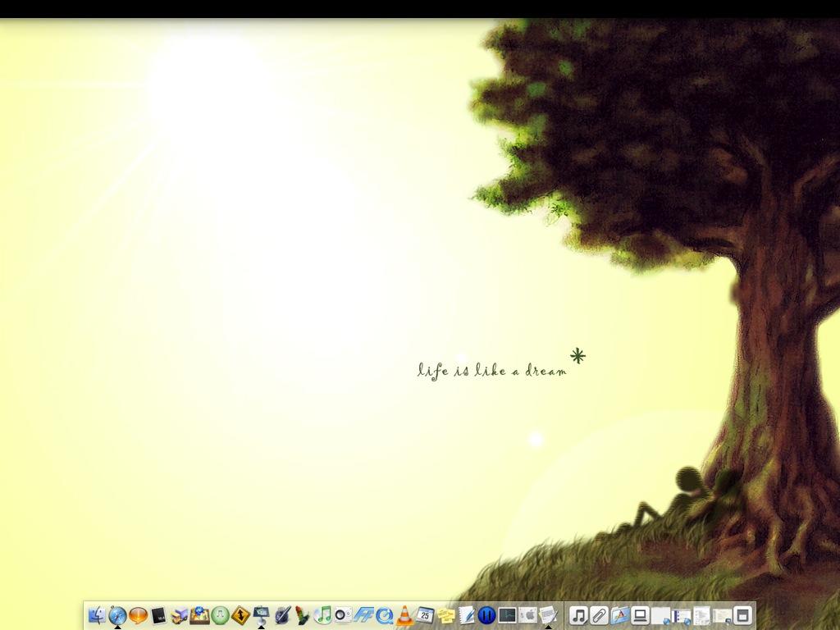
Task: Open the Applications folder stack
Action: point(619,615)
